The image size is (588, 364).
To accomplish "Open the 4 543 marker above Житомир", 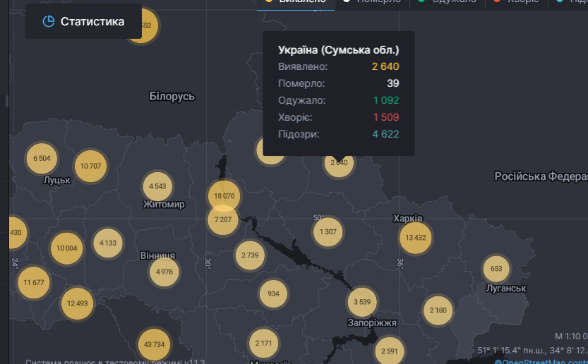I will pyautogui.click(x=157, y=186).
